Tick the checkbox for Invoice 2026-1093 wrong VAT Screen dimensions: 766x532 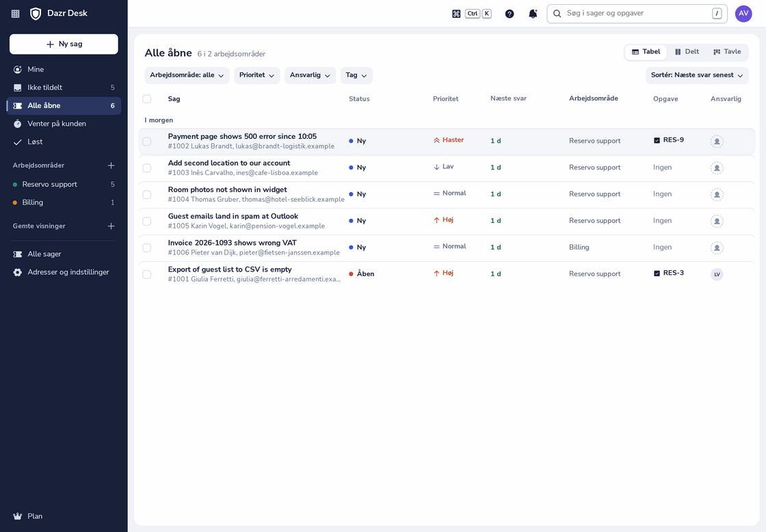[x=146, y=248]
